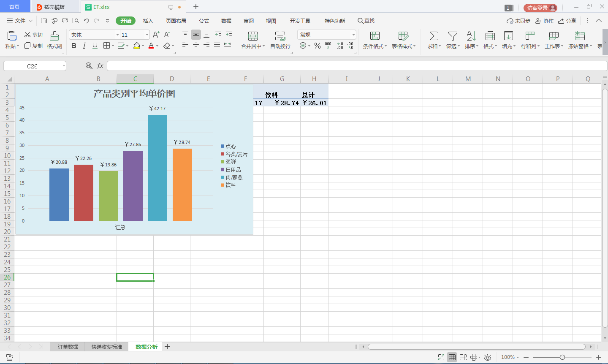Viewport: 608px width, 364px height.
Task: Set vertical alignment to top
Action: [x=185, y=35]
